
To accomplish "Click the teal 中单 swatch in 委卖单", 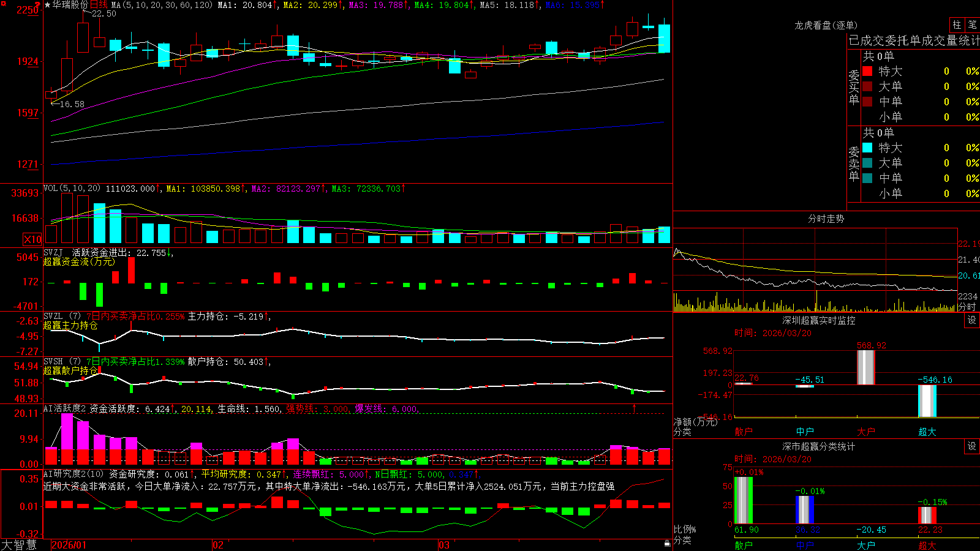I will pos(867,178).
